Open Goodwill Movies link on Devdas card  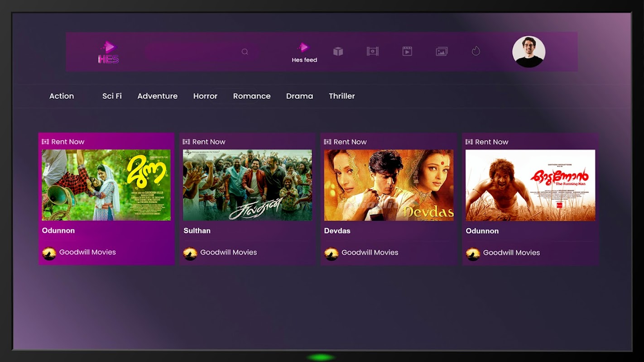click(370, 252)
